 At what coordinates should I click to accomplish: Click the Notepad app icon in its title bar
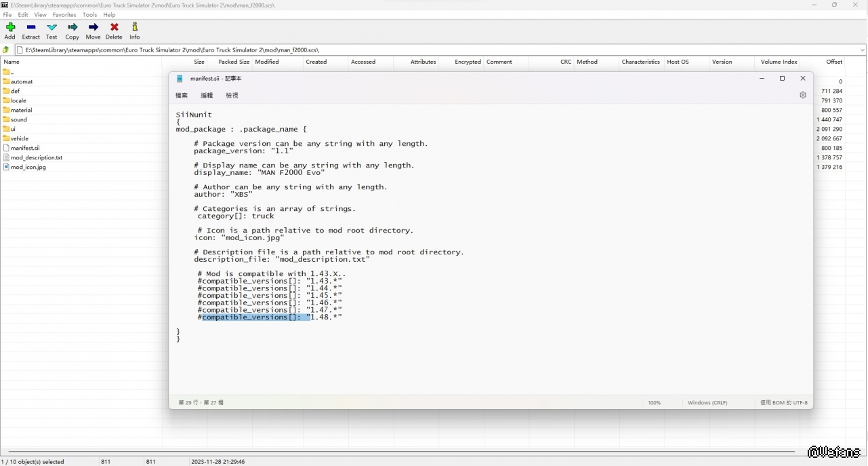coord(180,79)
